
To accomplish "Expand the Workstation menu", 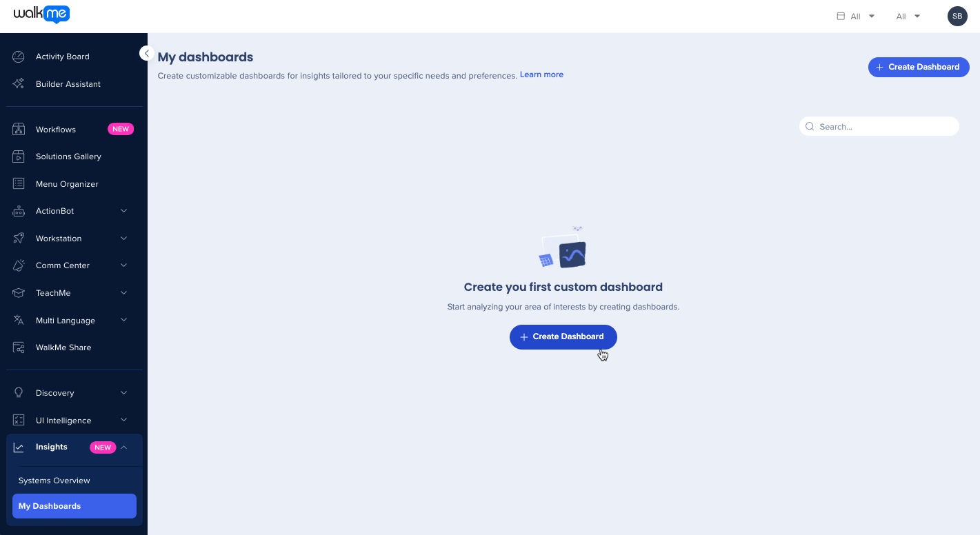I will pos(123,238).
